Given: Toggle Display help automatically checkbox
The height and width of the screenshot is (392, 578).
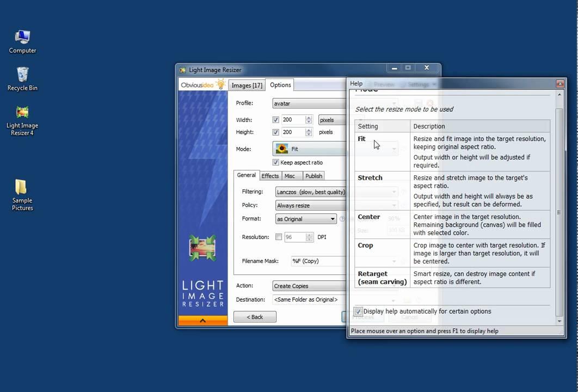Looking at the screenshot, I should tap(358, 311).
